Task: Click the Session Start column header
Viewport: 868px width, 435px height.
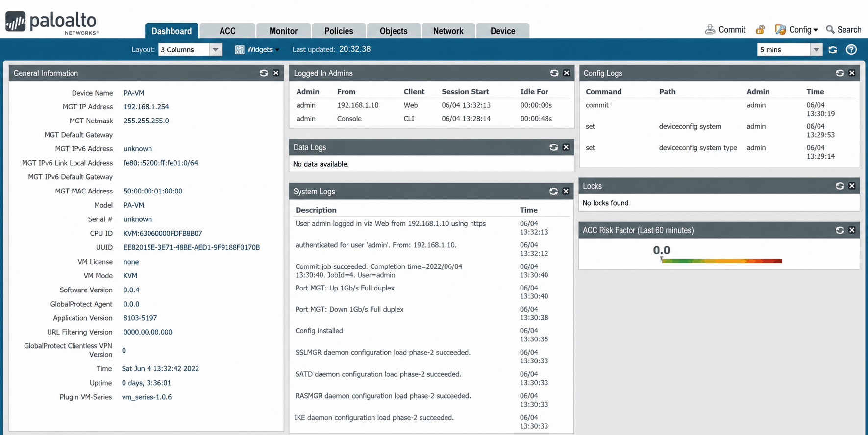Action: [466, 92]
